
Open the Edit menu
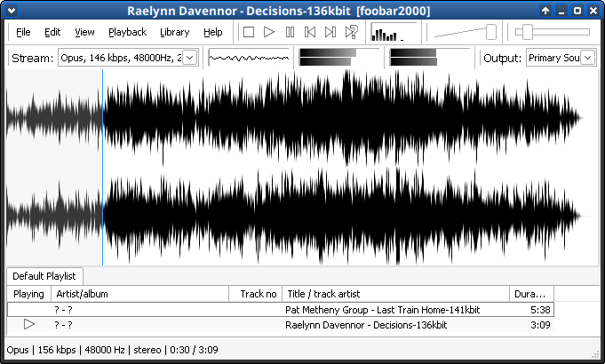pyautogui.click(x=52, y=32)
